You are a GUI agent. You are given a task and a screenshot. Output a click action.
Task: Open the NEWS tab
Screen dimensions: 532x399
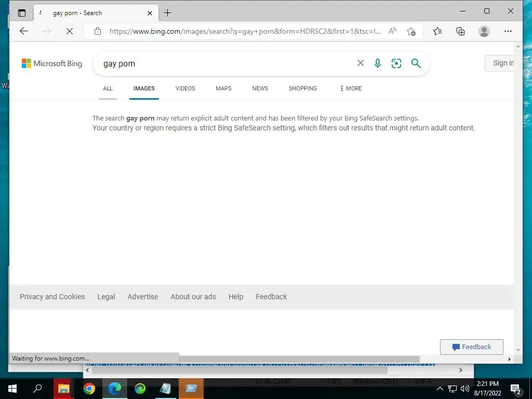pyautogui.click(x=260, y=88)
